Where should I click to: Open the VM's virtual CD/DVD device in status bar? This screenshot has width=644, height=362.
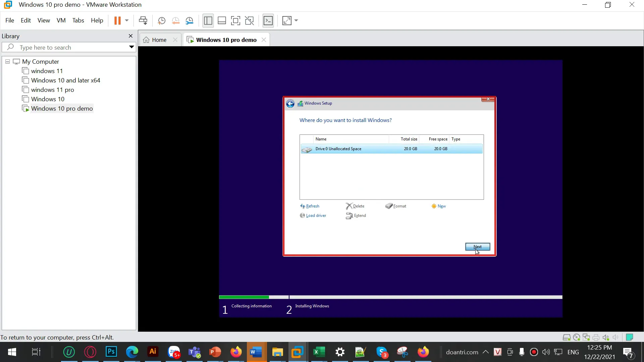point(576,337)
